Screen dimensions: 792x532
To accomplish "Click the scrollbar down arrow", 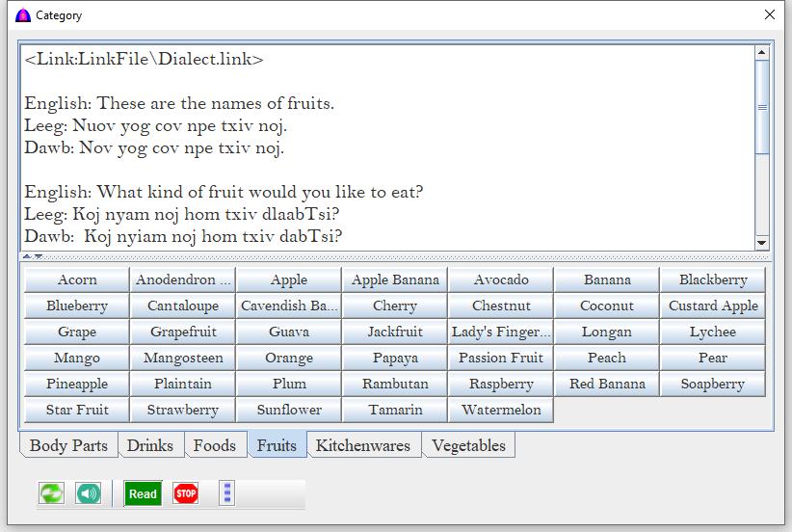I will click(762, 243).
